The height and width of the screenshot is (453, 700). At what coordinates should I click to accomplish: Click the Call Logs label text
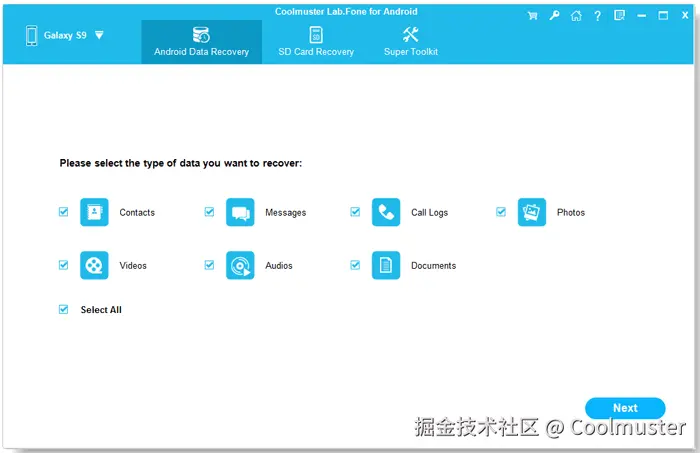pos(429,212)
